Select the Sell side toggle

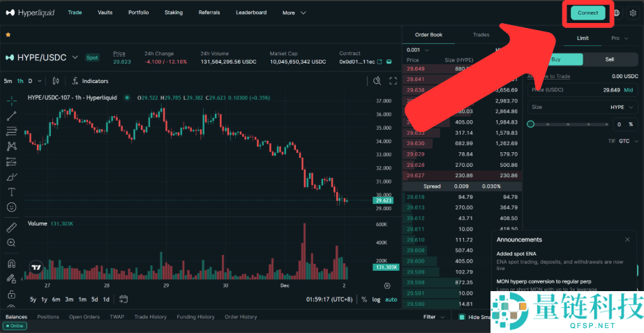tap(610, 59)
